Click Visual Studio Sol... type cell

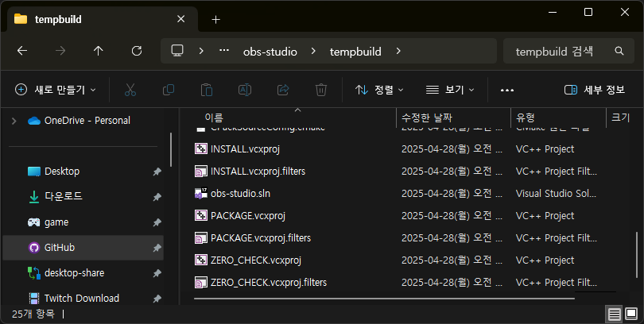pos(556,193)
